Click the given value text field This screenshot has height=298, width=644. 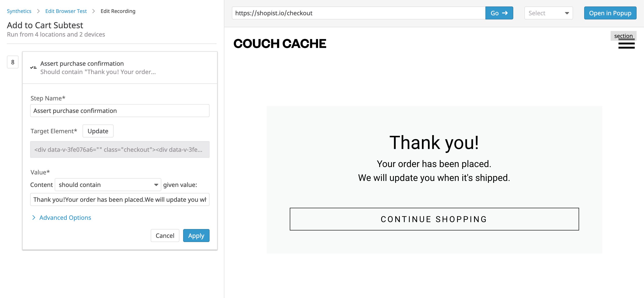(120, 200)
